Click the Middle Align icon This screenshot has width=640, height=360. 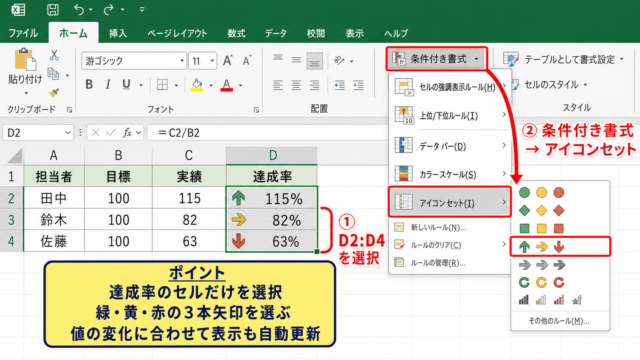point(296,60)
